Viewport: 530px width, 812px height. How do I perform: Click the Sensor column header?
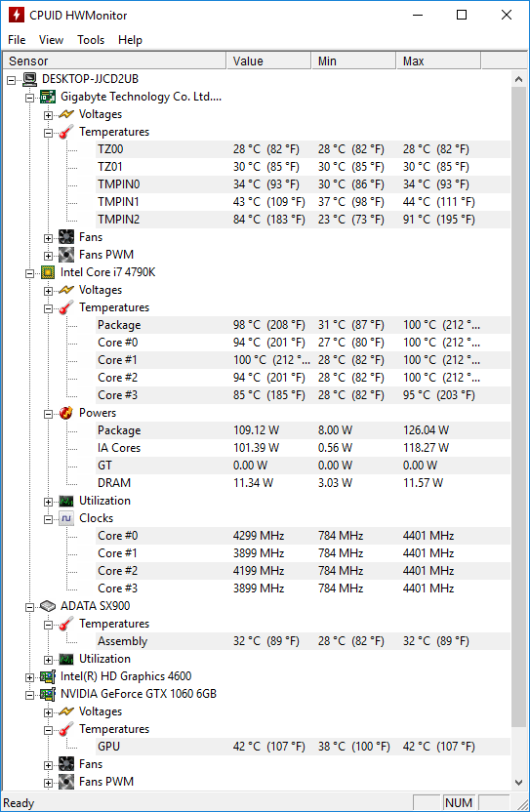tap(114, 61)
